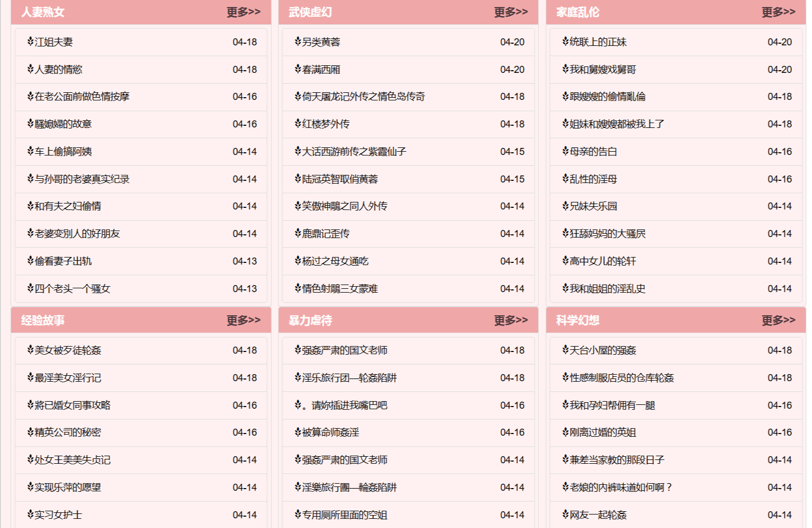Open the story 春满西厢
The image size is (812, 528).
pos(321,70)
